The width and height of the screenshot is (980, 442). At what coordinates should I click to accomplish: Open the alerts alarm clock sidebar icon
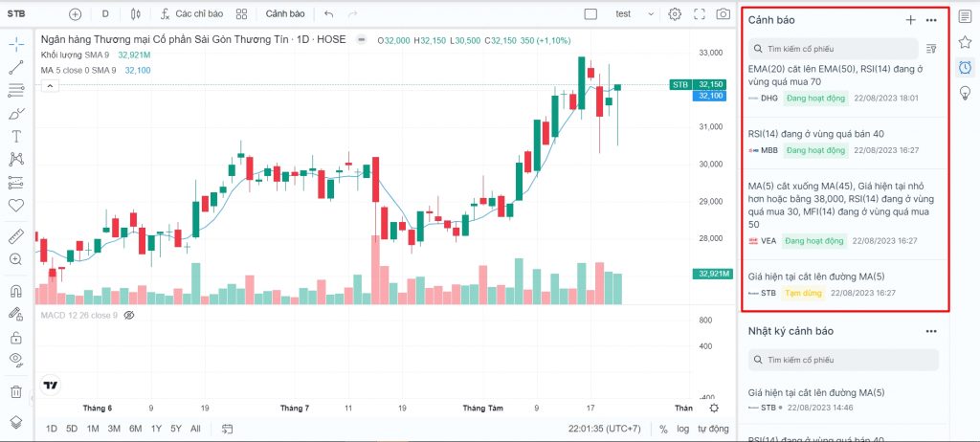pos(965,67)
